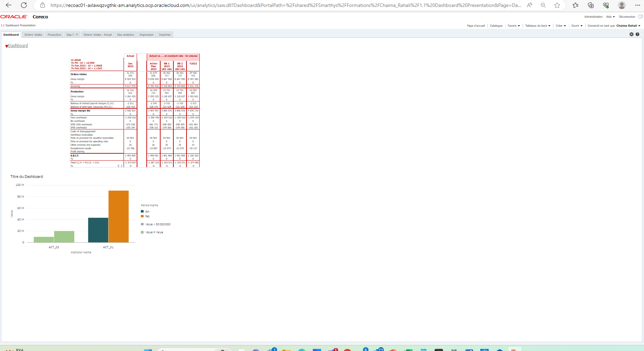The width and height of the screenshot is (644, 351).
Task: Click the orange feb bar for ACT_01
Action: point(119,216)
